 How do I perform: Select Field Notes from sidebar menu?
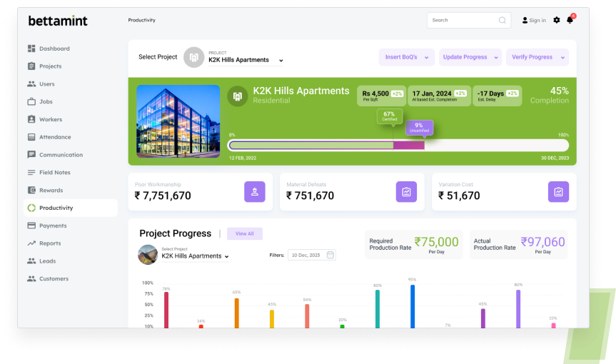point(54,173)
